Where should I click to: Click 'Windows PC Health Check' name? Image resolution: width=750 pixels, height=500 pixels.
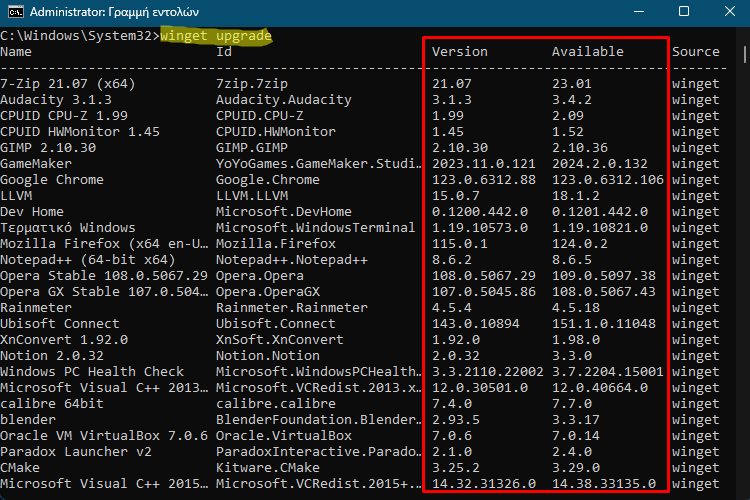92,372
